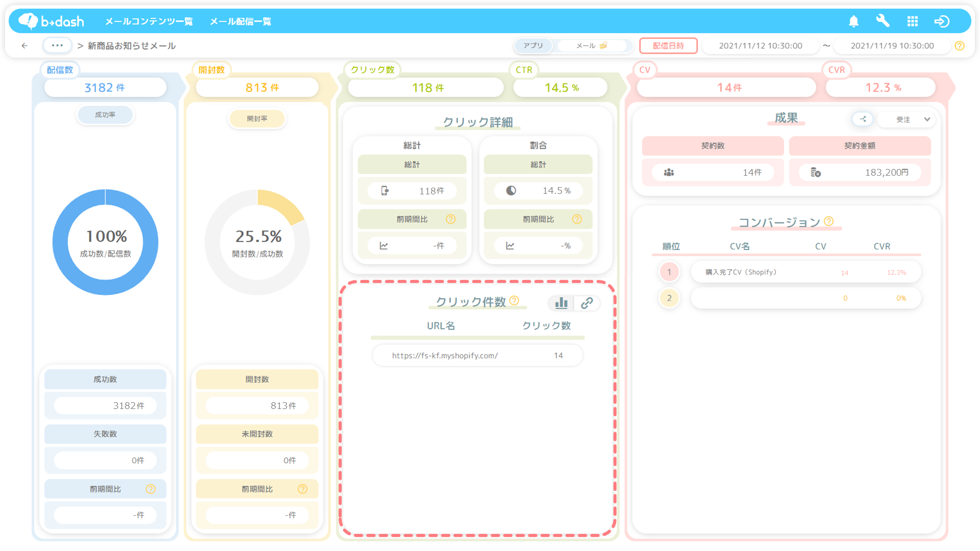Expand the breadcrumb ellipsis menu
This screenshot has height=551, width=980.
57,46
